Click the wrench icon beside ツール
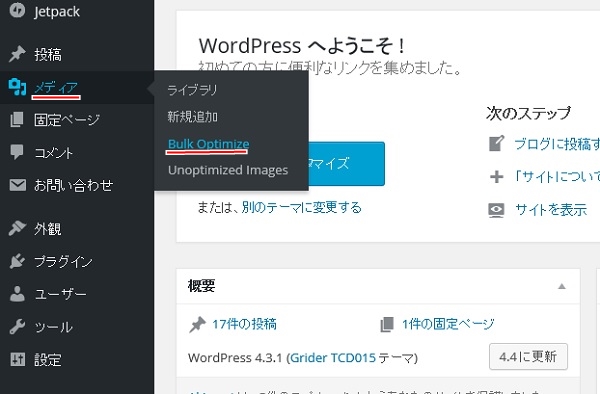600x394 pixels. pyautogui.click(x=17, y=327)
